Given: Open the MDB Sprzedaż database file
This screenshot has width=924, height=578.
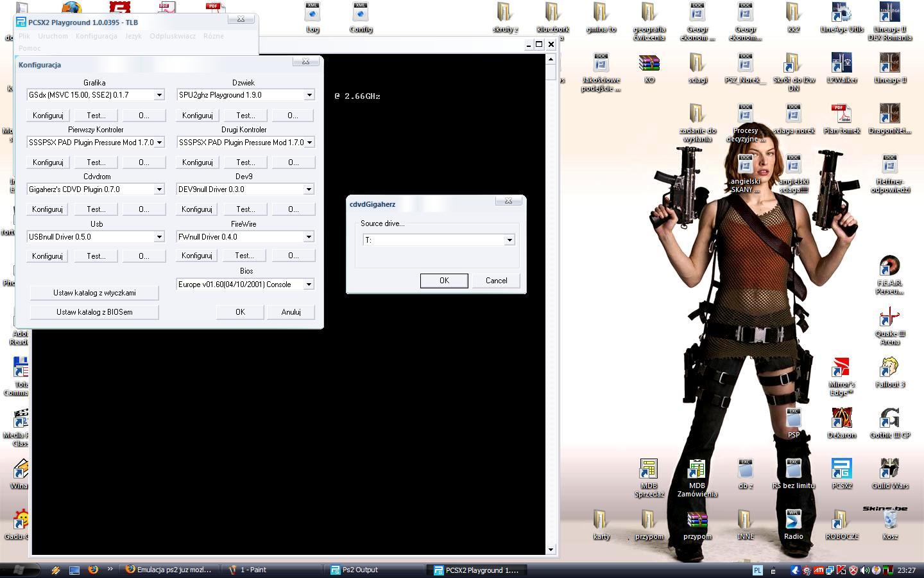Looking at the screenshot, I should pyautogui.click(x=649, y=478).
